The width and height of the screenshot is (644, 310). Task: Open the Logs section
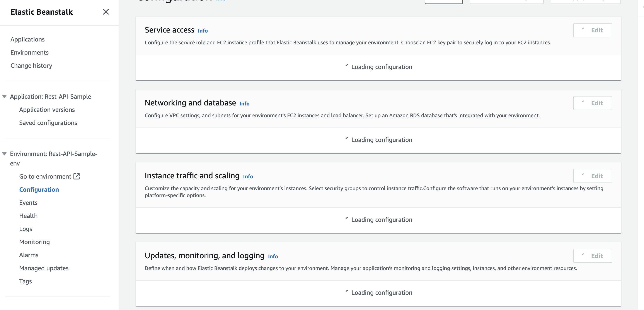click(x=26, y=229)
